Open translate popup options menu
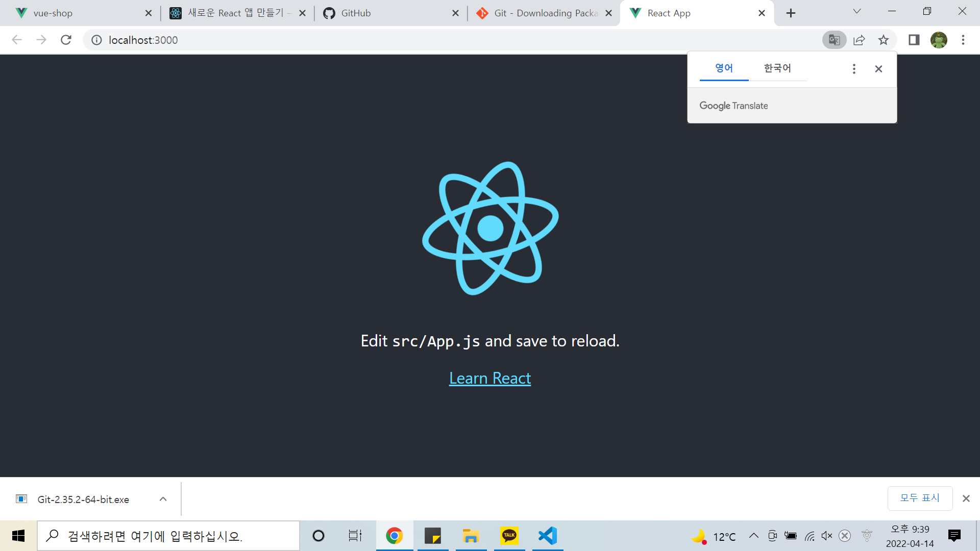The height and width of the screenshot is (551, 980). [x=854, y=69]
